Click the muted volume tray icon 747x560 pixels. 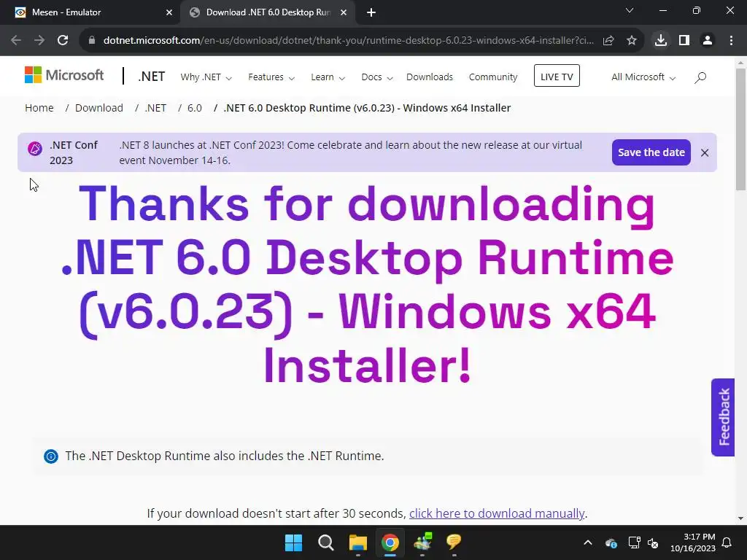(x=653, y=542)
